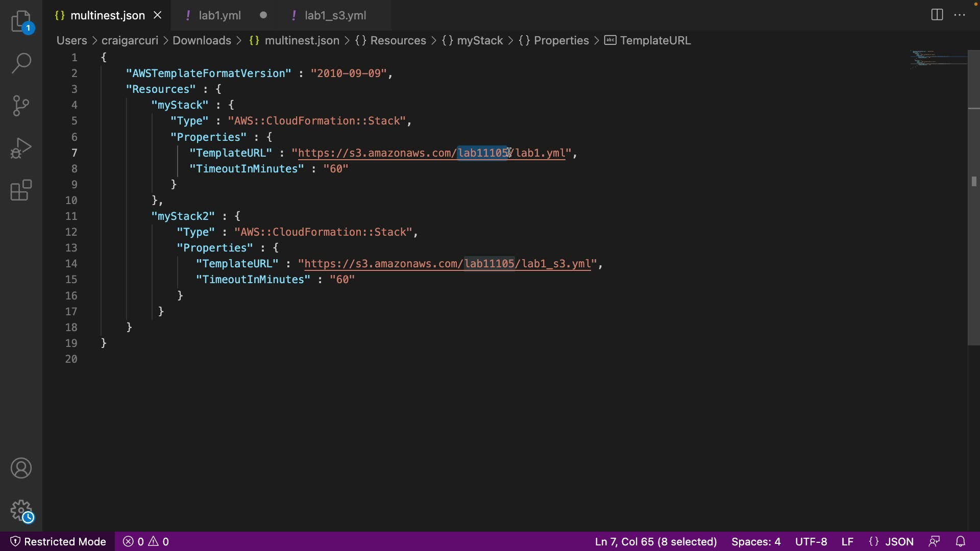Screen dimensions: 980x551
Task: Open the Restricted Mode workspace trust prompt
Action: click(58, 541)
